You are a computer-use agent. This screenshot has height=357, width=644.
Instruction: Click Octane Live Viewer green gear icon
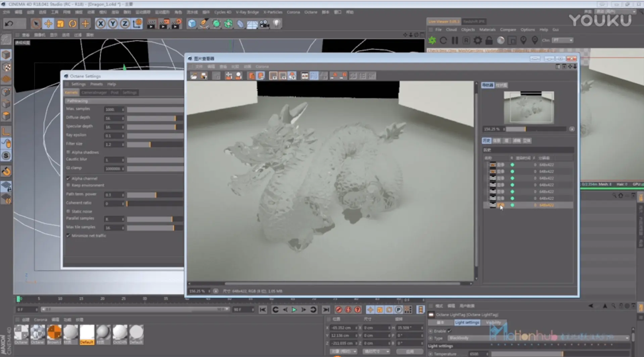coord(432,41)
